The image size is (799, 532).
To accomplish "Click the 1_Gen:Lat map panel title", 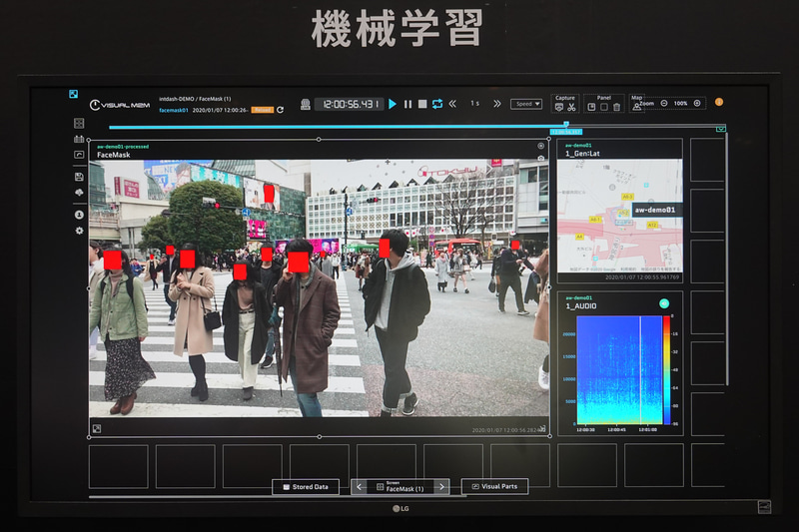I will (x=582, y=154).
